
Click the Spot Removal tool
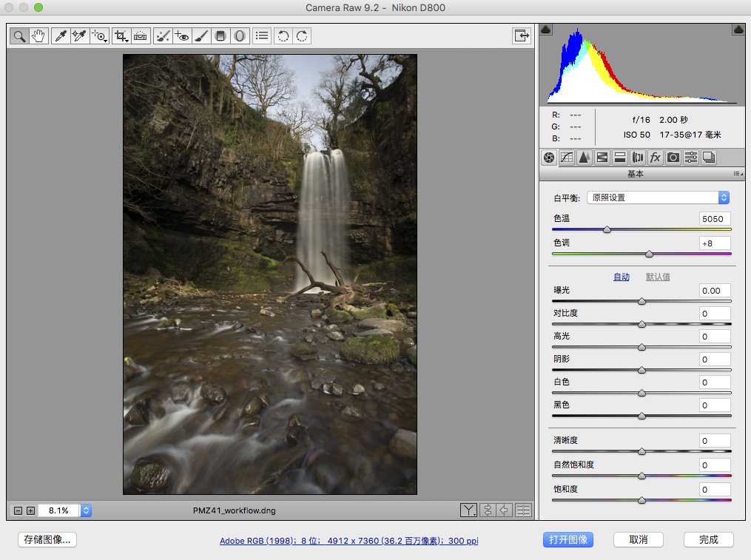point(164,36)
